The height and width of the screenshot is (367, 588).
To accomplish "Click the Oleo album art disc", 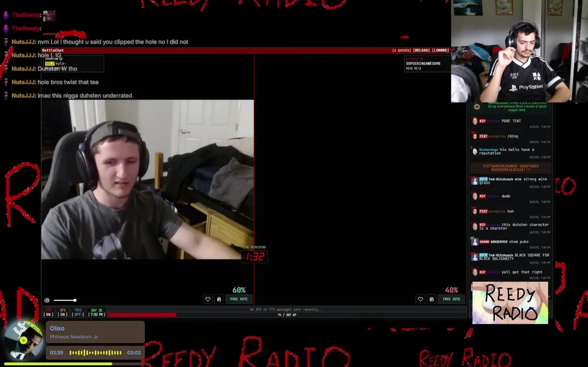I will tap(23, 340).
